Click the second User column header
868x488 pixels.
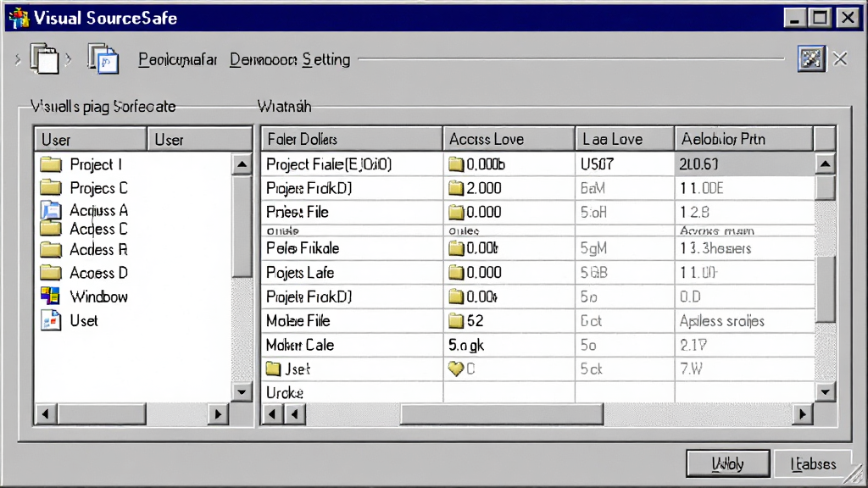(x=199, y=140)
